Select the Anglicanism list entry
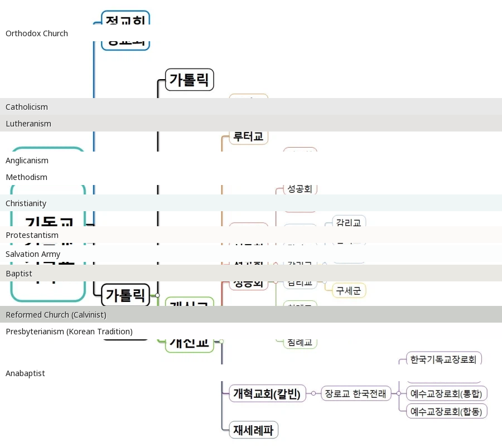 pos(27,160)
